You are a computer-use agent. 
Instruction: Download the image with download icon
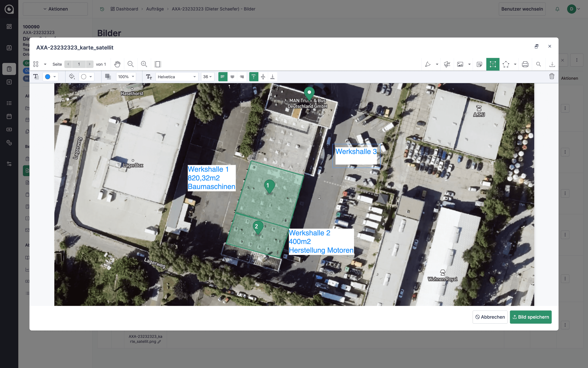552,64
